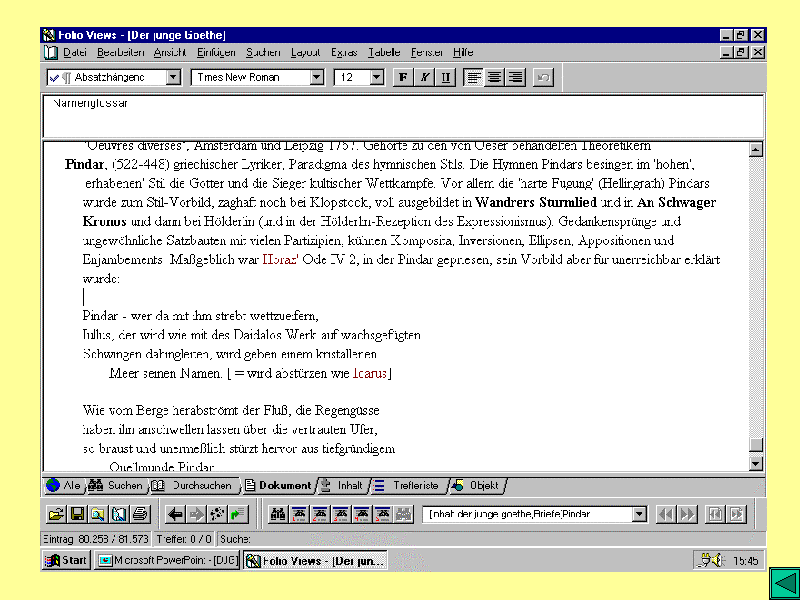Click the vertical scrollbar down arrow

point(756,463)
